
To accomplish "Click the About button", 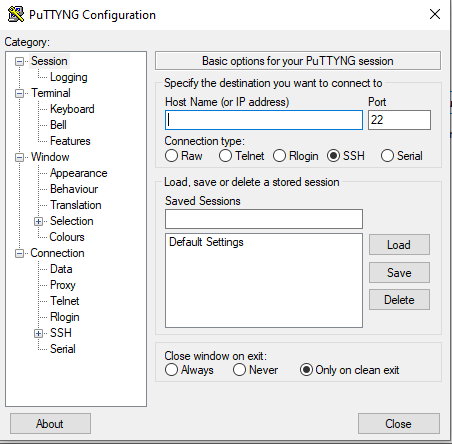I will pos(50,424).
